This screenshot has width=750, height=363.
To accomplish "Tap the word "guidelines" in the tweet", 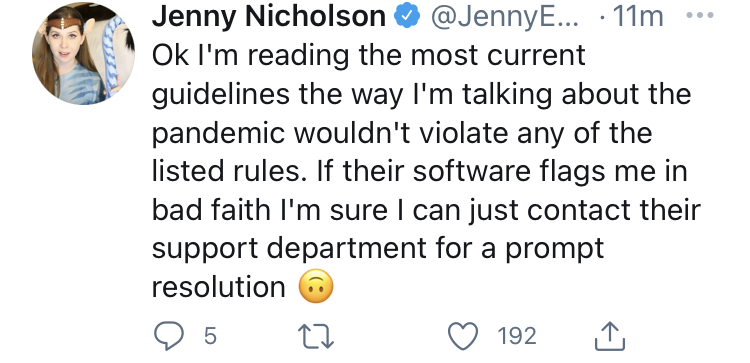I will point(221,94).
